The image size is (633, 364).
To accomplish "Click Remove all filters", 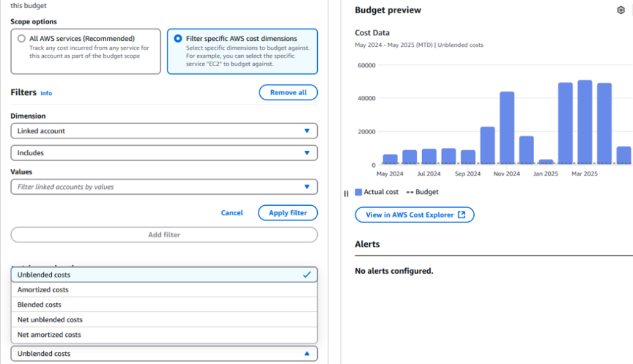I will coord(288,92).
